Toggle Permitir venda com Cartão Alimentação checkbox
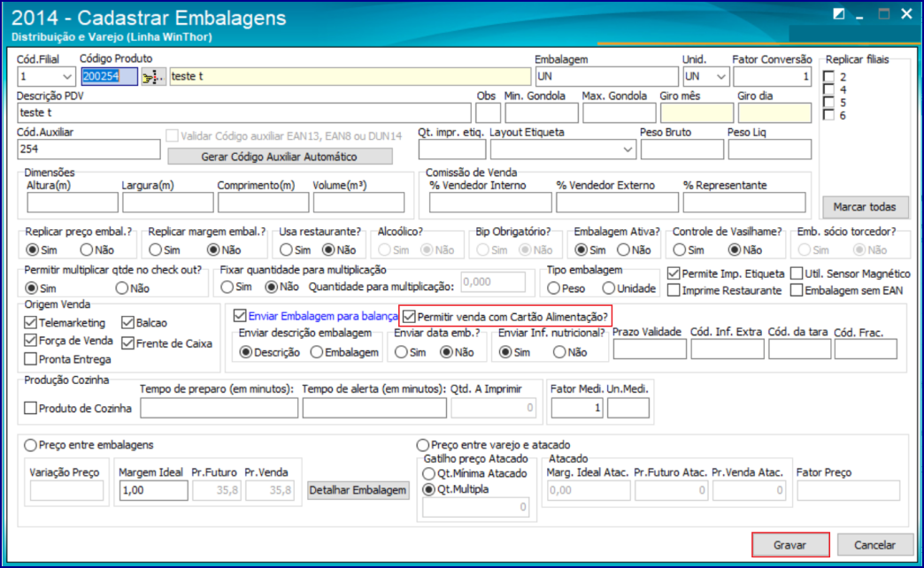This screenshot has width=924, height=568. (x=410, y=317)
